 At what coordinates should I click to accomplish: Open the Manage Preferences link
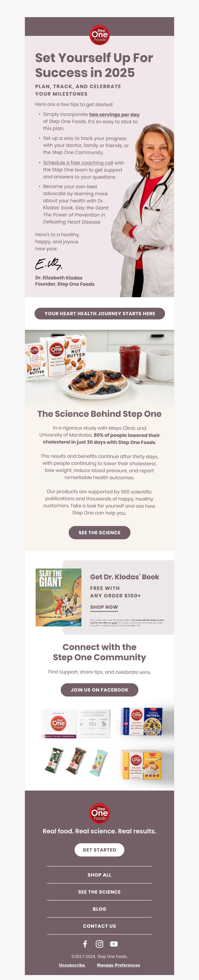[119, 965]
